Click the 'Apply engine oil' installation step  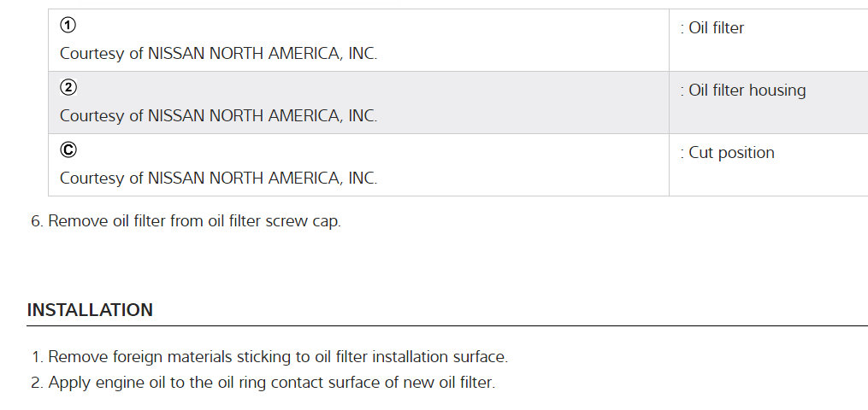click(x=271, y=383)
